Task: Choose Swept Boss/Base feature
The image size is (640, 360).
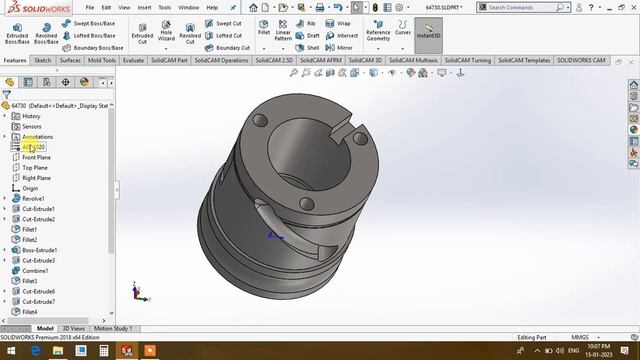Action: pos(89,24)
